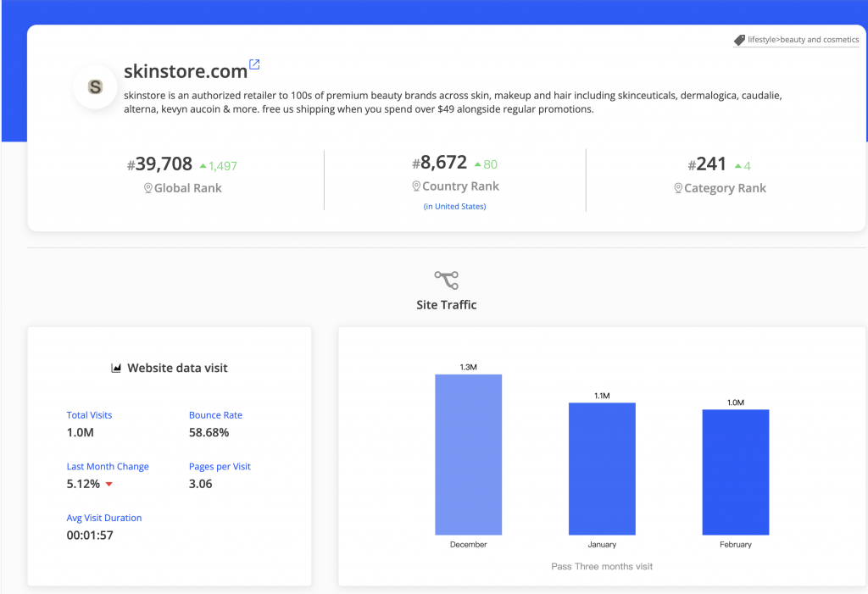
Task: Click the 1.0M label above February bar
Action: [736, 402]
